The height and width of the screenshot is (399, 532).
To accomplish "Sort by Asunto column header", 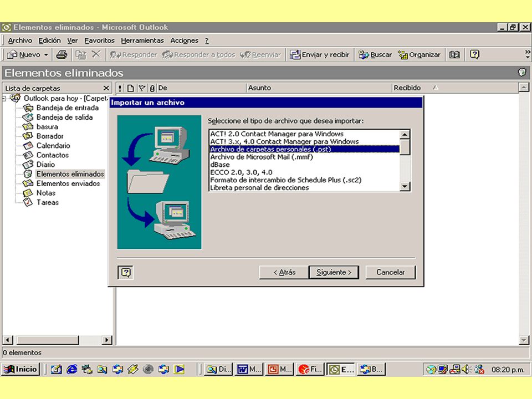I will click(x=319, y=88).
